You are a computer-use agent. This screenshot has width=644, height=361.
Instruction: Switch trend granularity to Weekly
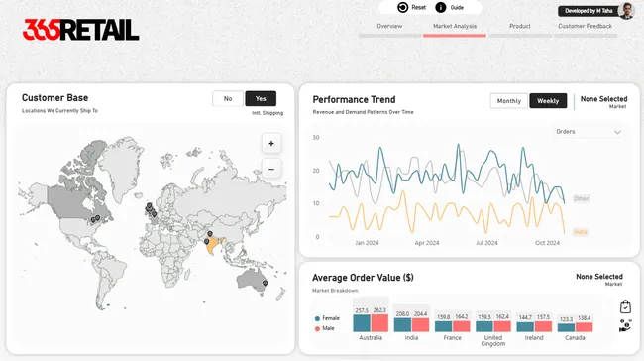point(548,101)
